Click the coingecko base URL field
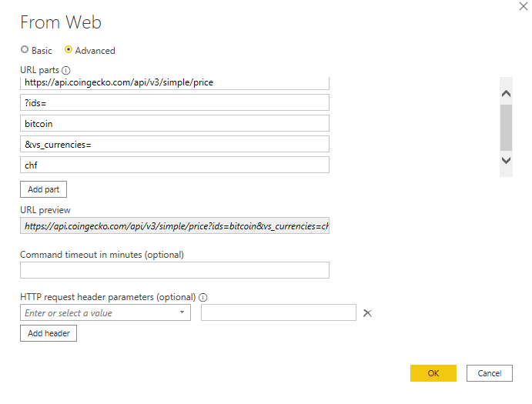The width and height of the screenshot is (532, 404). pyautogui.click(x=175, y=82)
